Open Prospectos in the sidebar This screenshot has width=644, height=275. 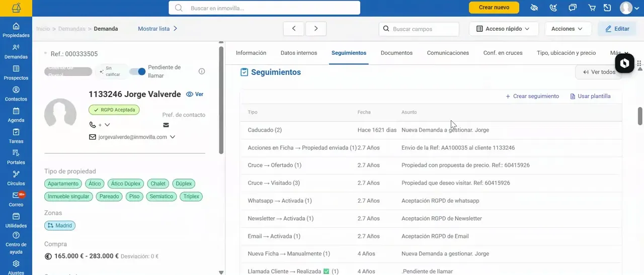[x=16, y=72]
